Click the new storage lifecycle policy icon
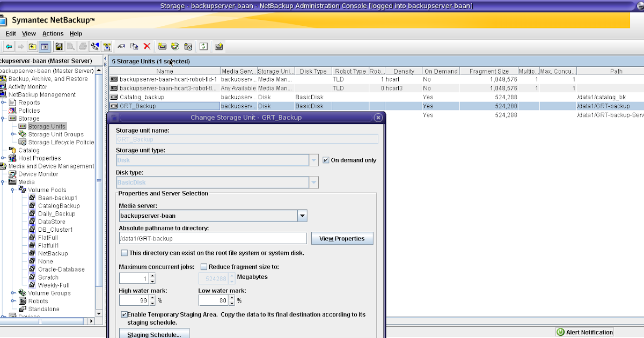 (x=188, y=47)
